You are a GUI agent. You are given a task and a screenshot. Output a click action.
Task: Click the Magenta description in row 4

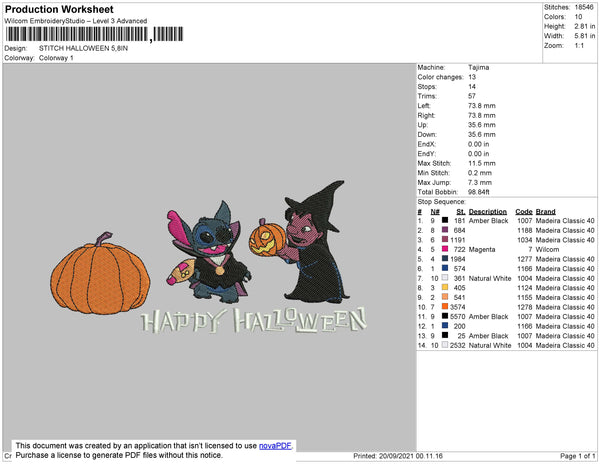[x=482, y=249]
